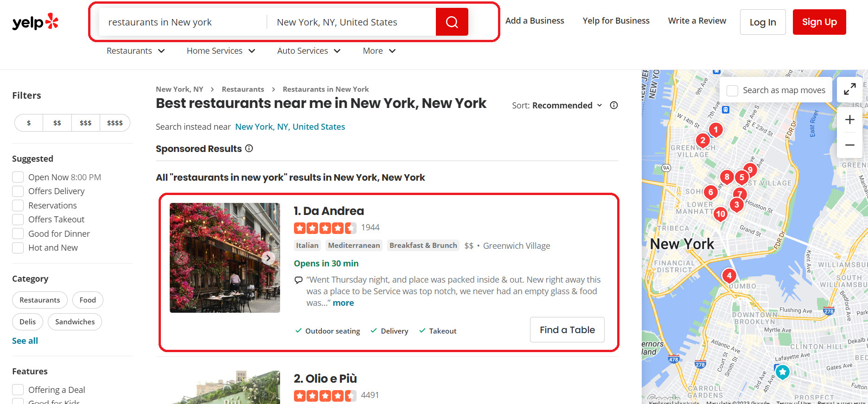The height and width of the screenshot is (404, 868).
Task: Click Olio e Più star rating
Action: point(325,396)
